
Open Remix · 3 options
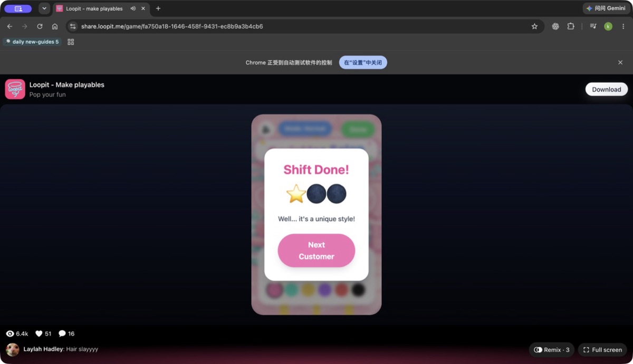(x=552, y=350)
